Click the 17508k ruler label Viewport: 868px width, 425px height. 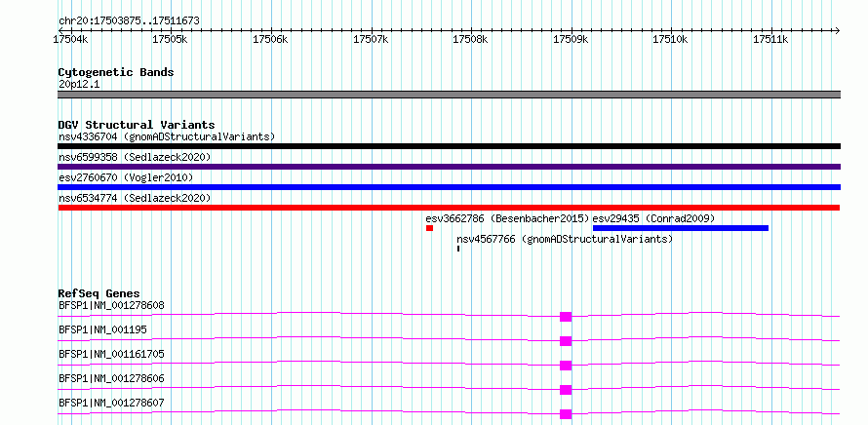pos(470,40)
